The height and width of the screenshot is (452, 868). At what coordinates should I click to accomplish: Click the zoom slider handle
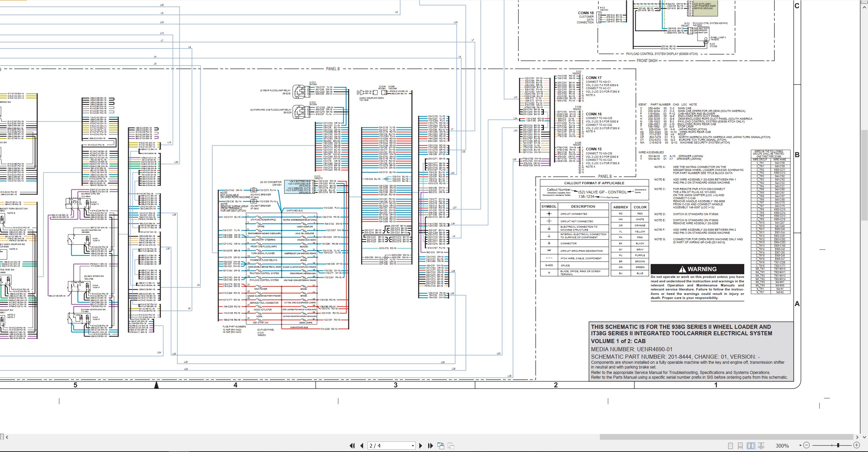click(838, 445)
